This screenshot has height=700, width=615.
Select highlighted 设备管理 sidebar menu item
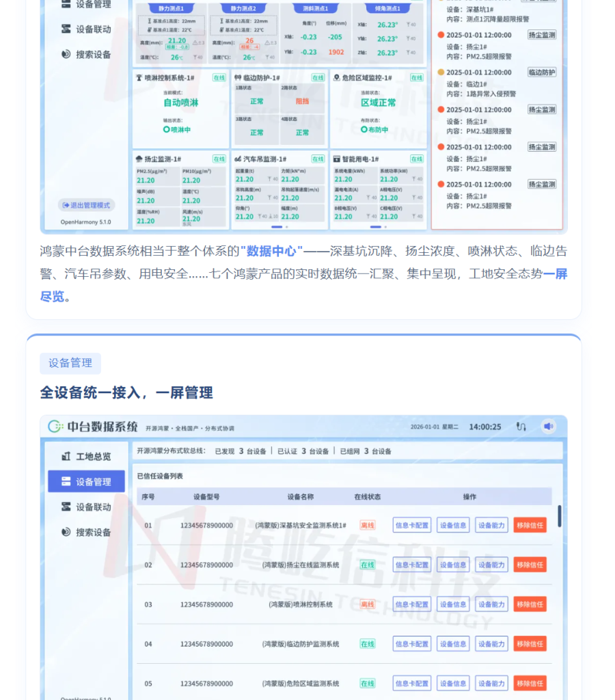[87, 481]
